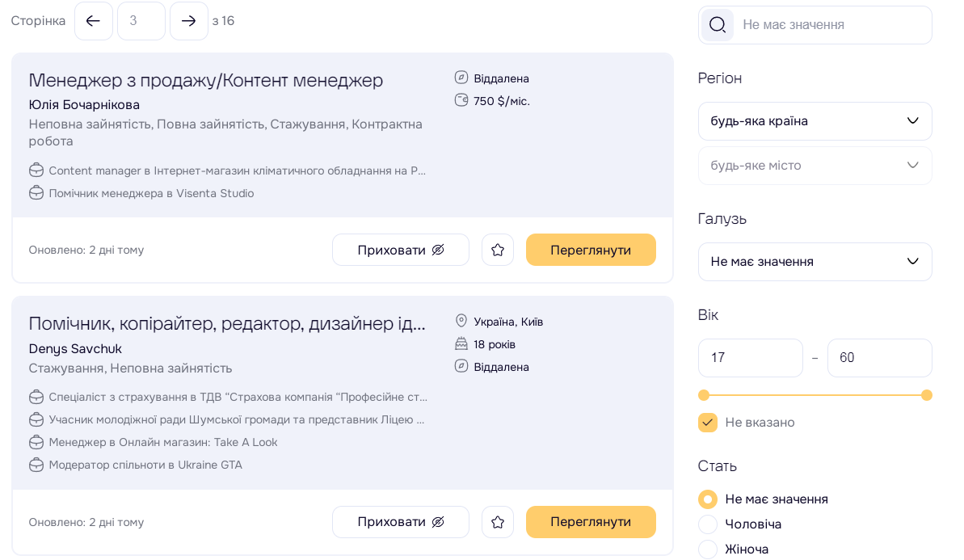Select the Чоловіча gender radio button

pyautogui.click(x=708, y=524)
